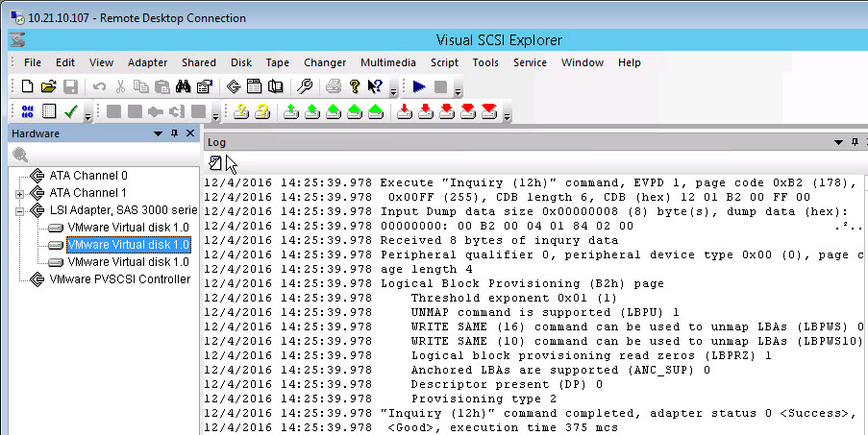Open the Edit menu

[64, 62]
